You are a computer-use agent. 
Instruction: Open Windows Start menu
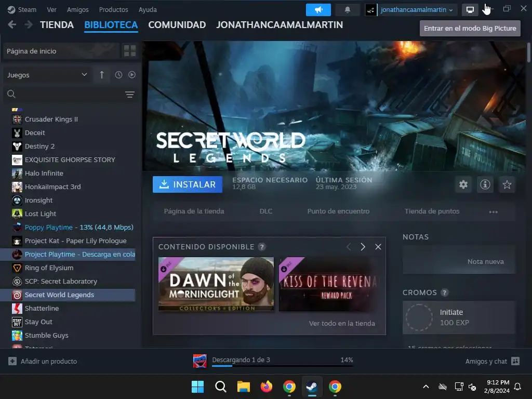coord(197,387)
